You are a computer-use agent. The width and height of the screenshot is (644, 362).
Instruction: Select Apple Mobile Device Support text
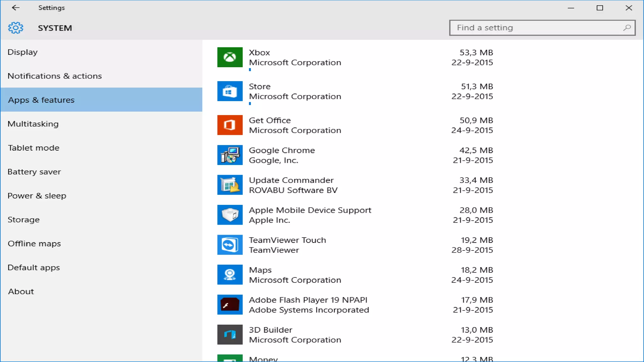310,210
